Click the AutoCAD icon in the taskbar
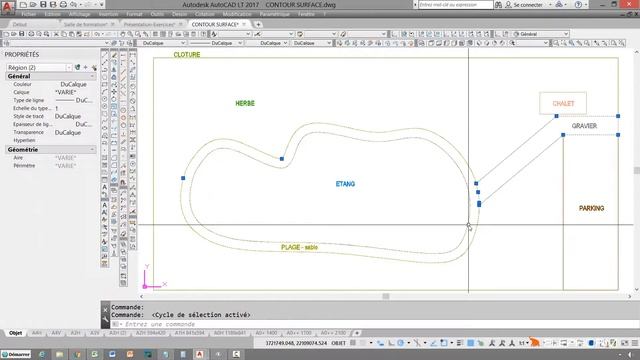This screenshot has height=360, width=640. pyautogui.click(x=200, y=354)
